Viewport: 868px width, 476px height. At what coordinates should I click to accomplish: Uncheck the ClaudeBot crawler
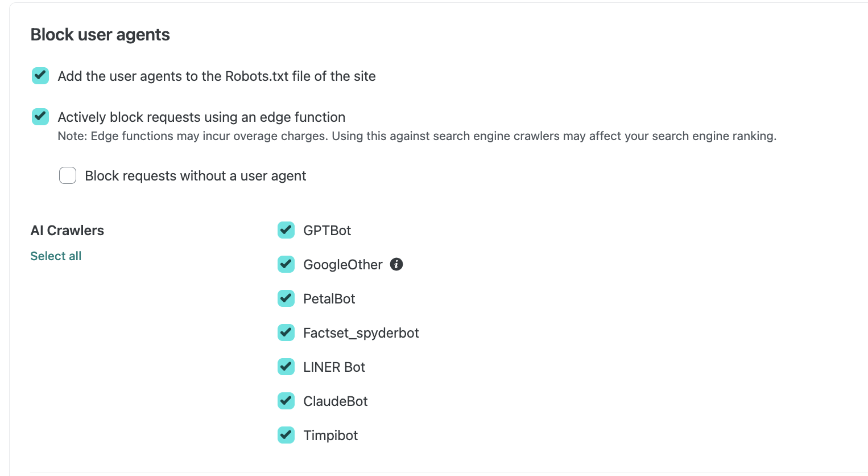pos(286,401)
